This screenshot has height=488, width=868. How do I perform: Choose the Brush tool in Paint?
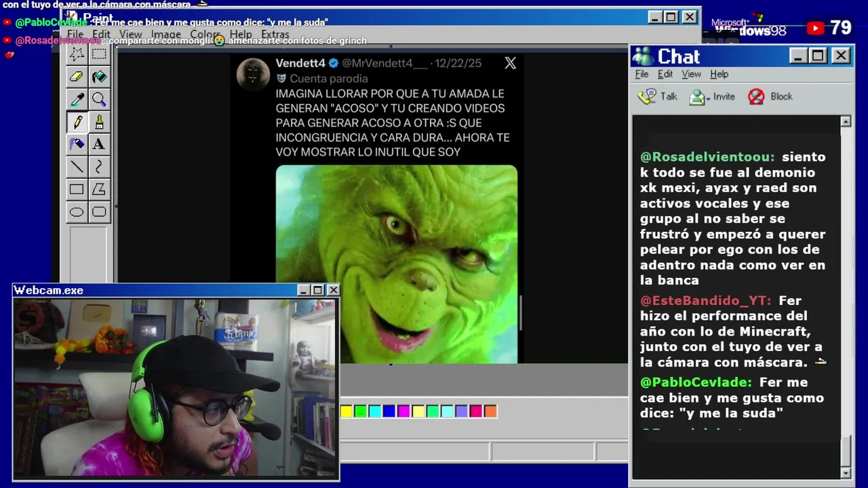pyautogui.click(x=99, y=122)
